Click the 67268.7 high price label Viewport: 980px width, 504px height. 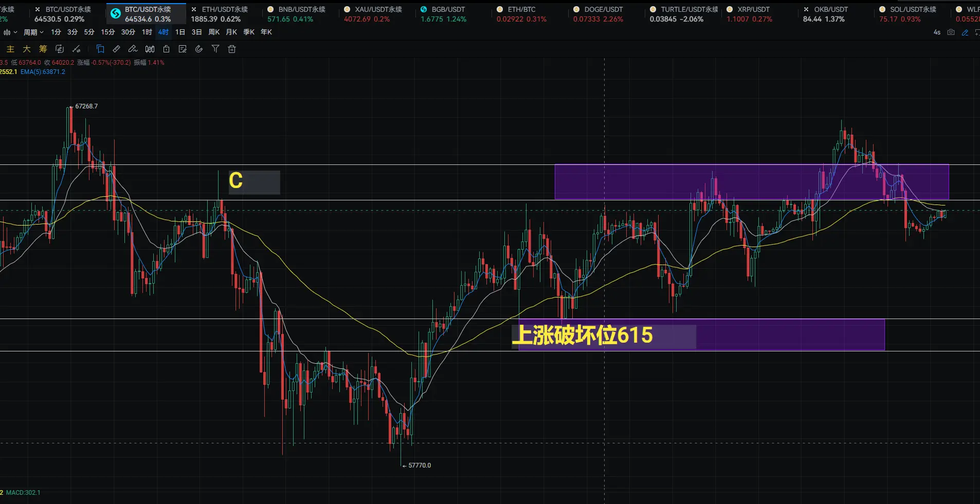pyautogui.click(x=86, y=106)
